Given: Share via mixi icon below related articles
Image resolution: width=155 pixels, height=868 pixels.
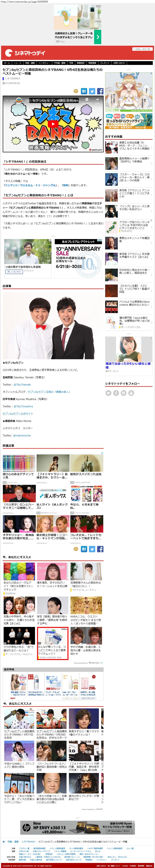Looking at the screenshot, I should pos(76,549).
